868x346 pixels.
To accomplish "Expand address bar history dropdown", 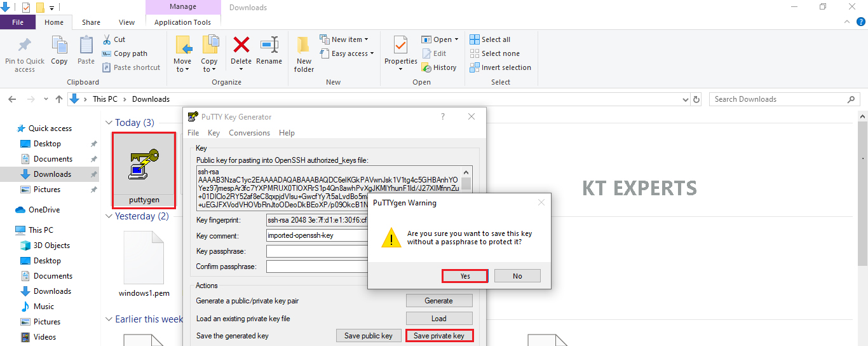I will coord(684,99).
